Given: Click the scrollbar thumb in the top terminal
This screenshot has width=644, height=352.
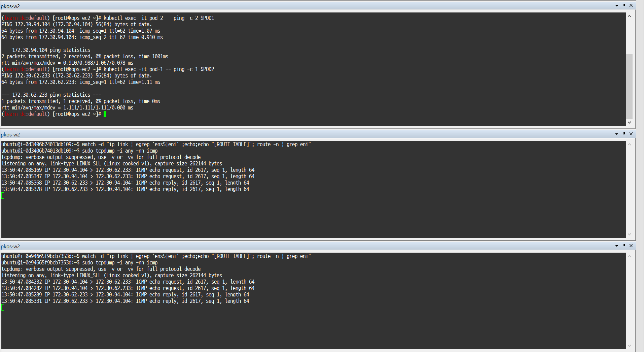Looking at the screenshot, I should (630, 86).
